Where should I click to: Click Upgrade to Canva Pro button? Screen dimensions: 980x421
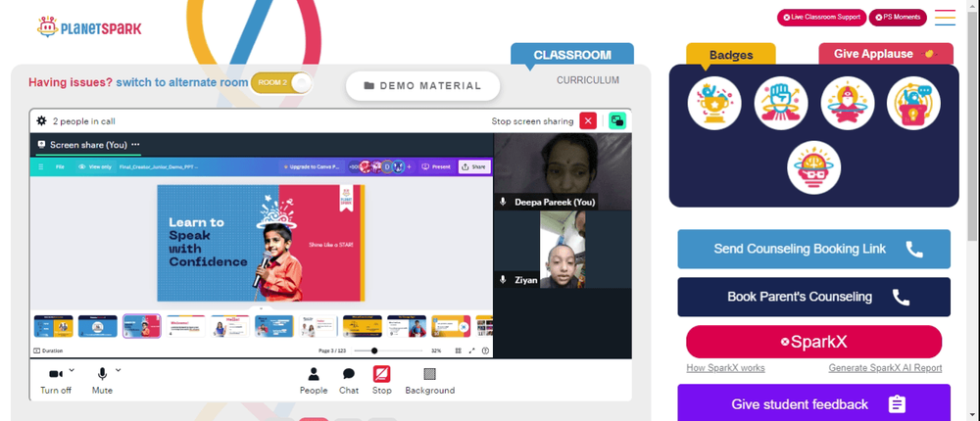[312, 166]
